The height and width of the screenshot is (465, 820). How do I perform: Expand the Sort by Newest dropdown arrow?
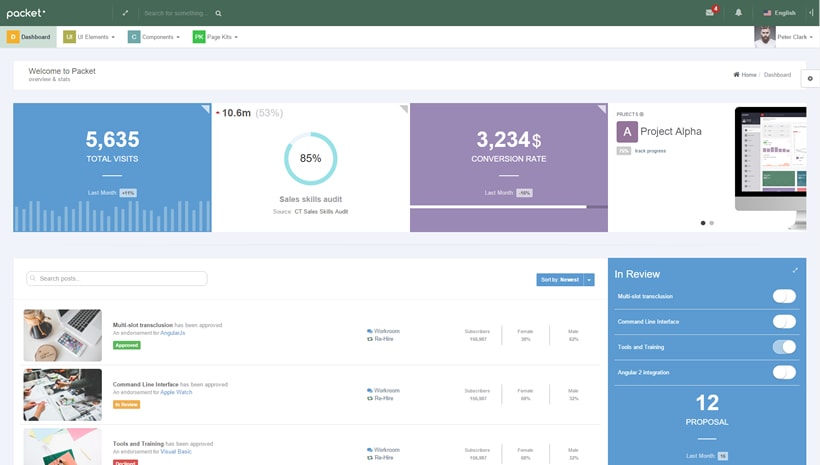pos(589,280)
